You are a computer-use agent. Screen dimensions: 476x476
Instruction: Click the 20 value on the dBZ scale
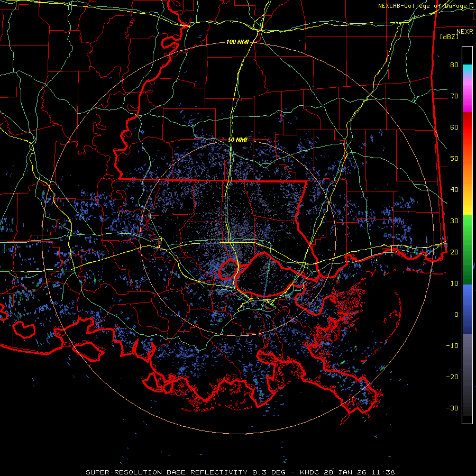[x=454, y=252]
